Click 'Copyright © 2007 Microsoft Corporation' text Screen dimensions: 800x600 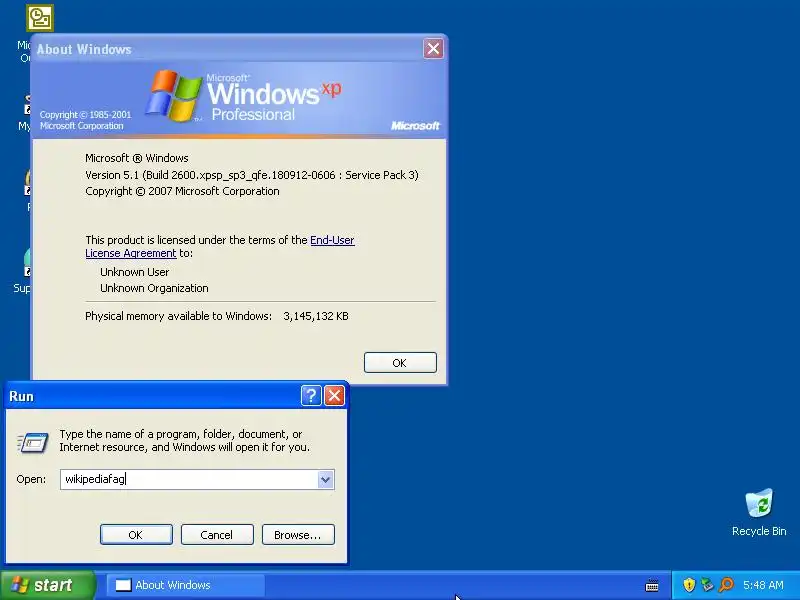coord(182,191)
